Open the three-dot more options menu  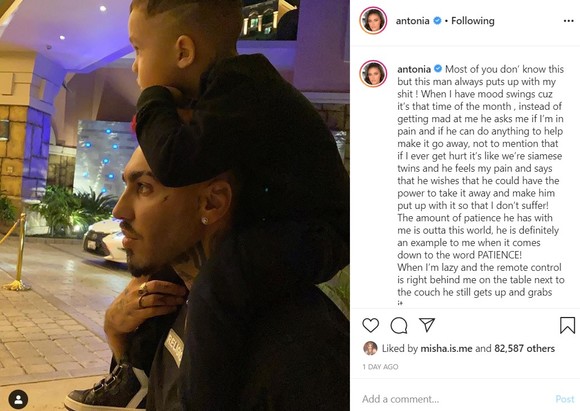569,21
